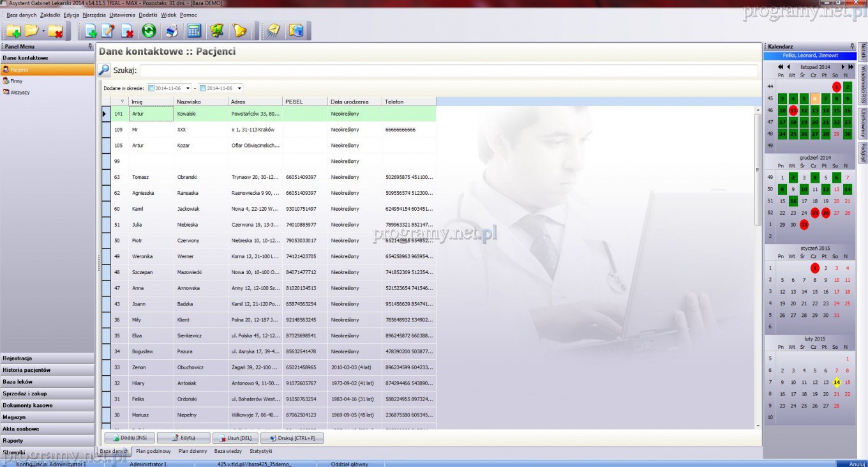This screenshot has height=467, width=868.
Task: Click the magnifier search icon beside Szukaj
Action: click(x=104, y=70)
